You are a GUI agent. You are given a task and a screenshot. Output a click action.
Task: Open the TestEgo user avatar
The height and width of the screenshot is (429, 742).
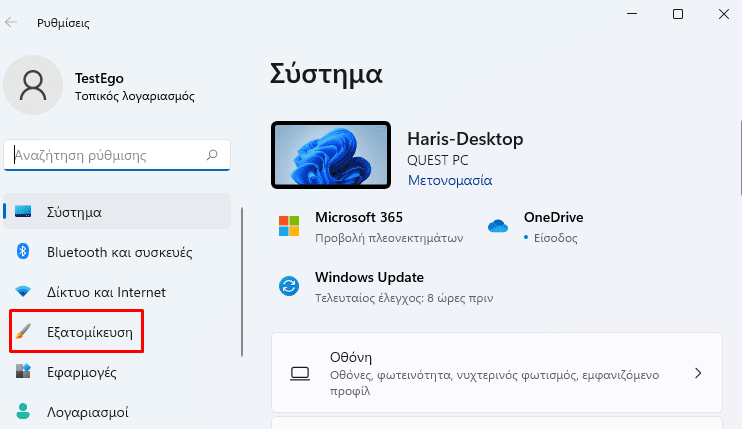[33, 85]
